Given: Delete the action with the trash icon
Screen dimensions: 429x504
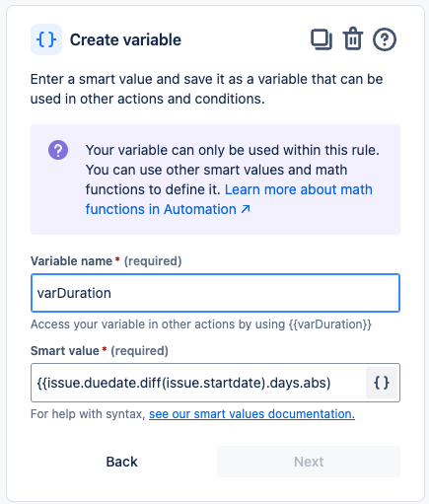Looking at the screenshot, I should tap(353, 38).
